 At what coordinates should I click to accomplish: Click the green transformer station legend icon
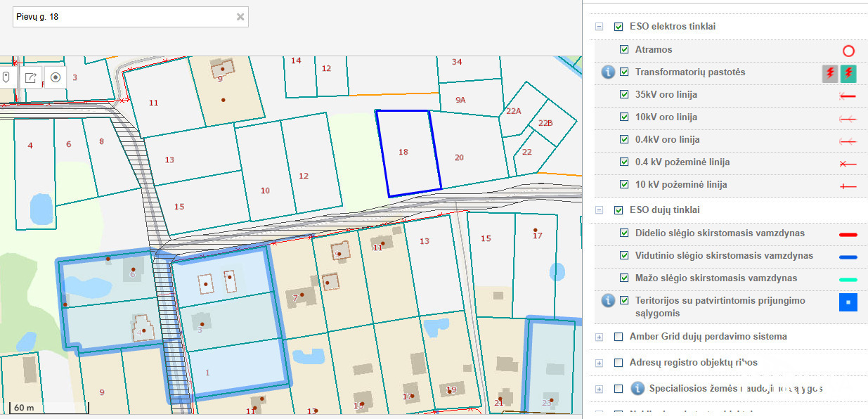[848, 72]
